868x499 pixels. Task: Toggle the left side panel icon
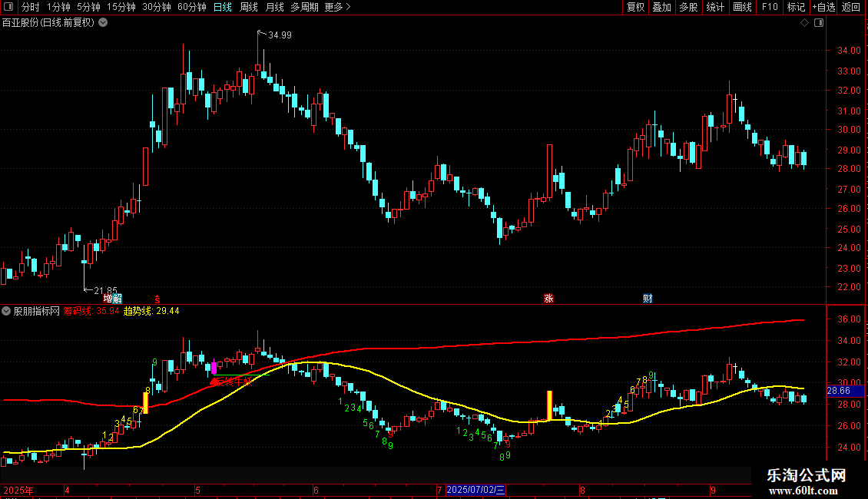8,7
